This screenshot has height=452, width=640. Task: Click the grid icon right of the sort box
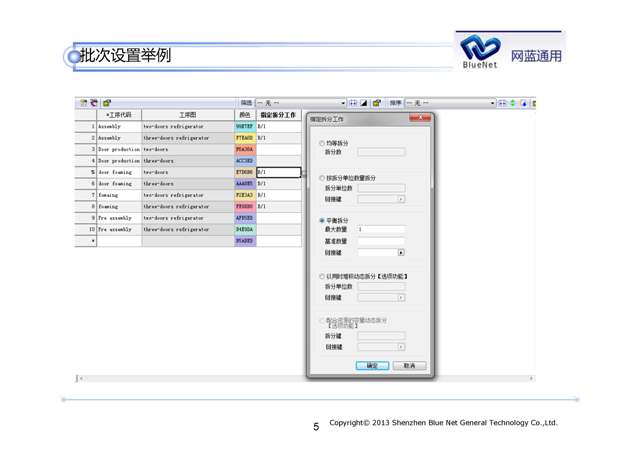tap(503, 103)
